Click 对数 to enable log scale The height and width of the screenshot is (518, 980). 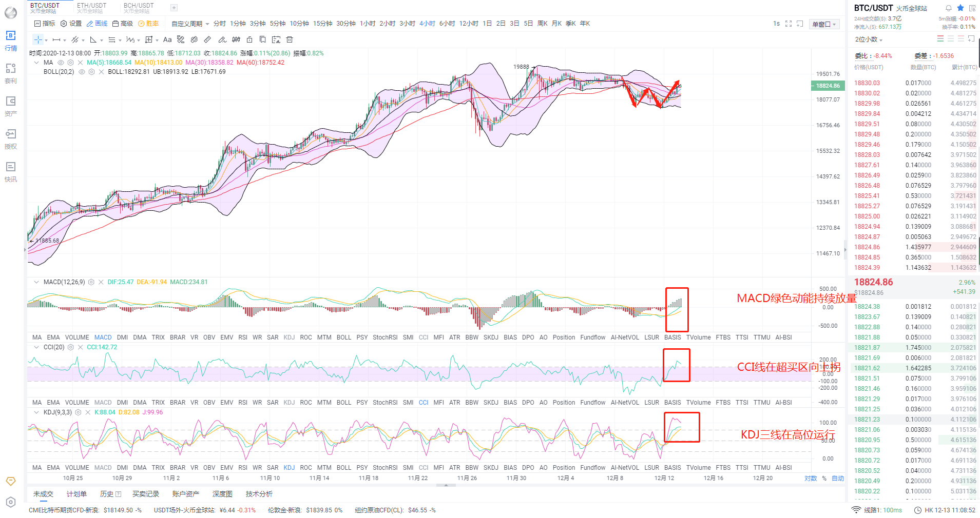tap(810, 478)
